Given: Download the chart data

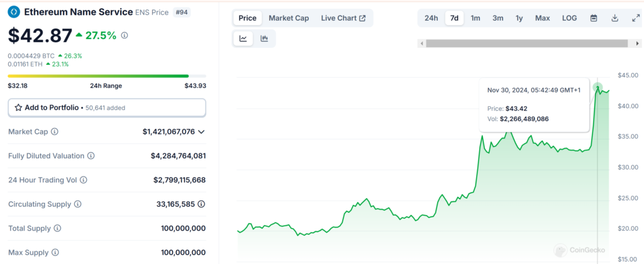Looking at the screenshot, I should click(x=614, y=18).
